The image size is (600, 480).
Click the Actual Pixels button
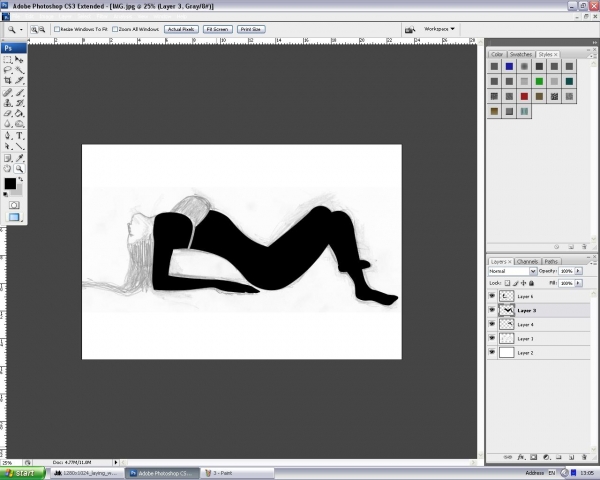(x=181, y=29)
